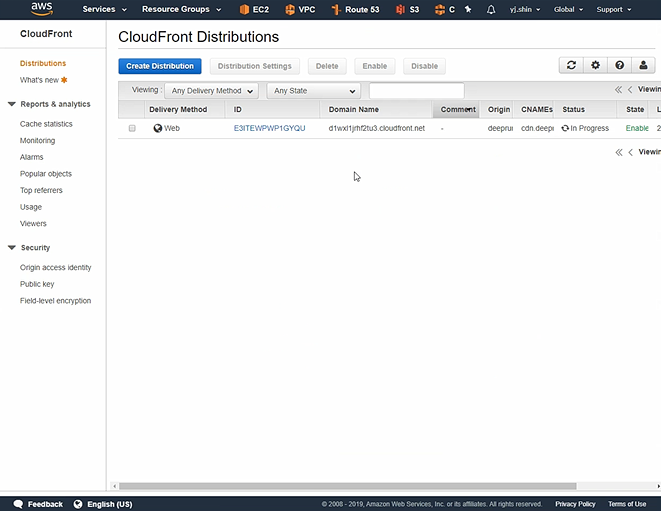Image resolution: width=661 pixels, height=511 pixels.
Task: Sort by the Status column header
Action: (586, 110)
